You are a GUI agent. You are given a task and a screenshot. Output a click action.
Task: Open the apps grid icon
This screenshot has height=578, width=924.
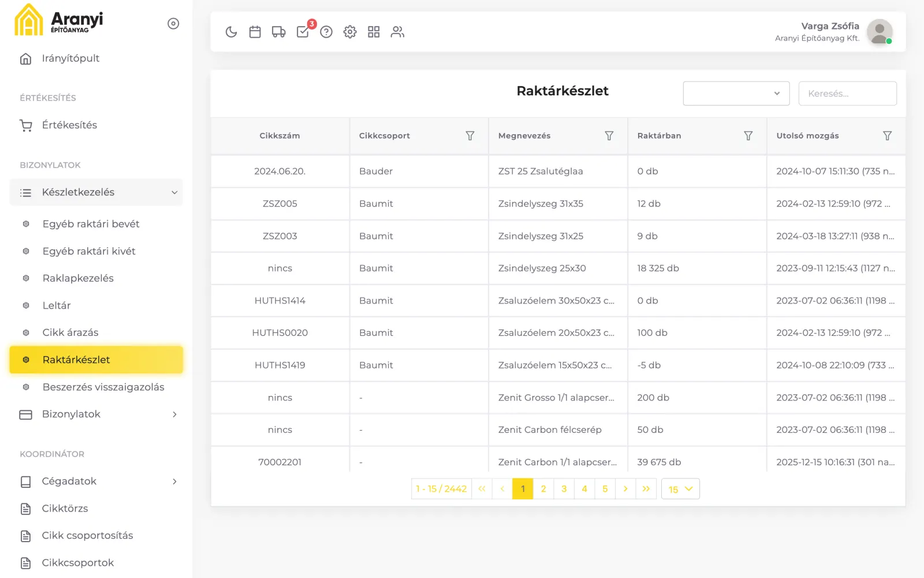point(374,32)
